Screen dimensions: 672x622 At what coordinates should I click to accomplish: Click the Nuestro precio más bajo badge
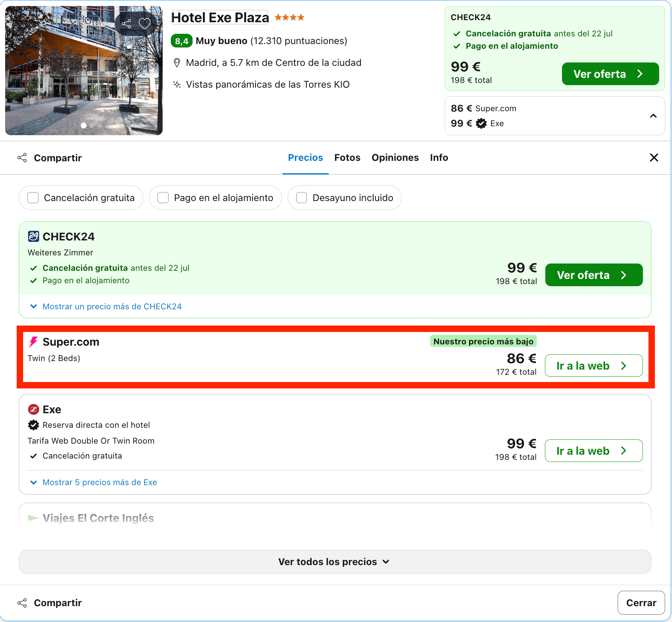pyautogui.click(x=483, y=341)
